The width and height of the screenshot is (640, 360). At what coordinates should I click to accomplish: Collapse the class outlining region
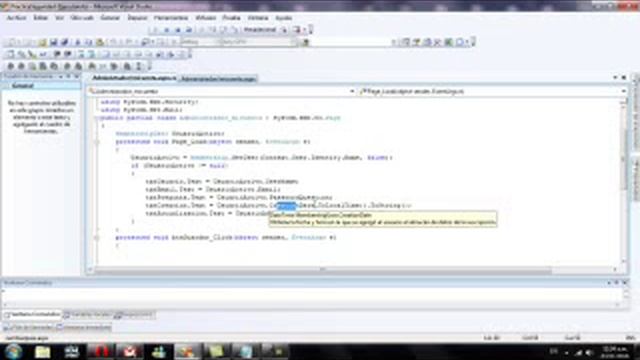coord(96,118)
